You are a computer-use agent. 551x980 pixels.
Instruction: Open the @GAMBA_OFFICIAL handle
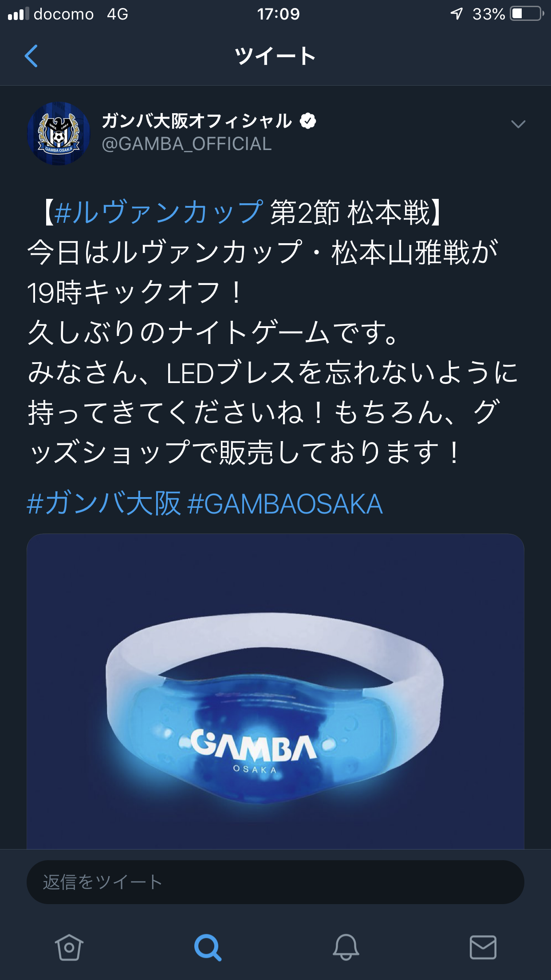click(x=187, y=144)
